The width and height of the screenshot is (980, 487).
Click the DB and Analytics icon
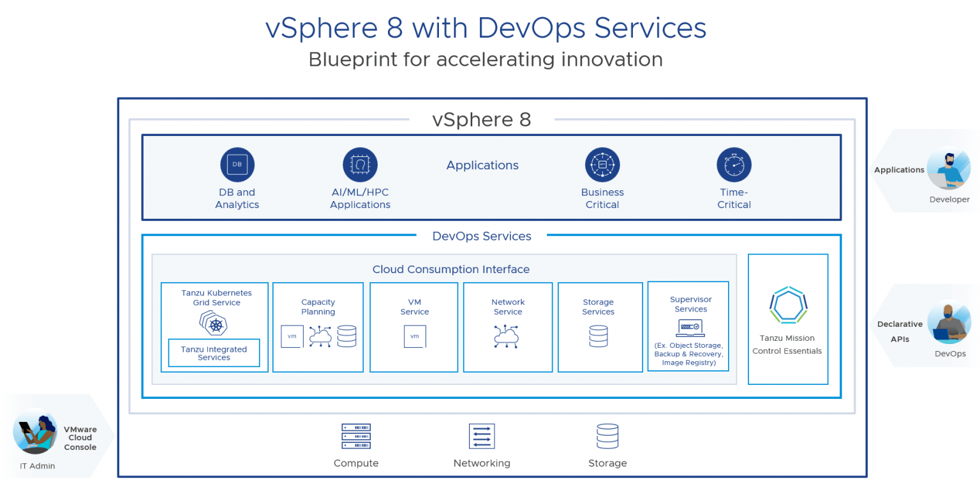pos(237,165)
